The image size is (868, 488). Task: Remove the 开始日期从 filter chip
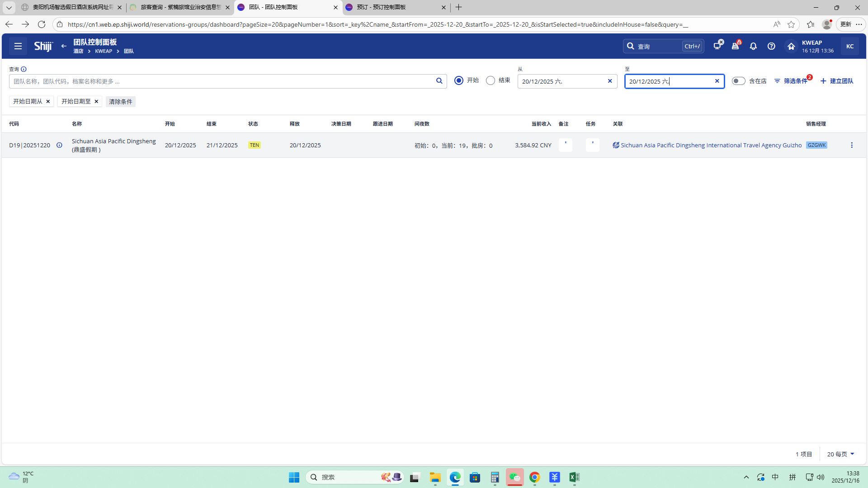tap(48, 101)
